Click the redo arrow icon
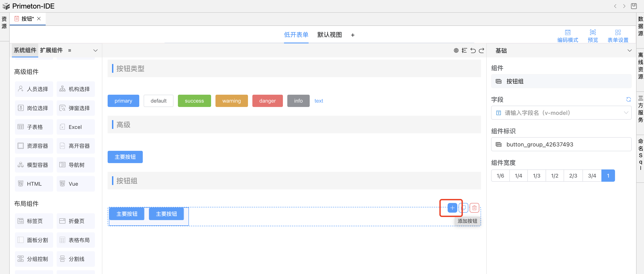The image size is (644, 274). pyautogui.click(x=481, y=50)
